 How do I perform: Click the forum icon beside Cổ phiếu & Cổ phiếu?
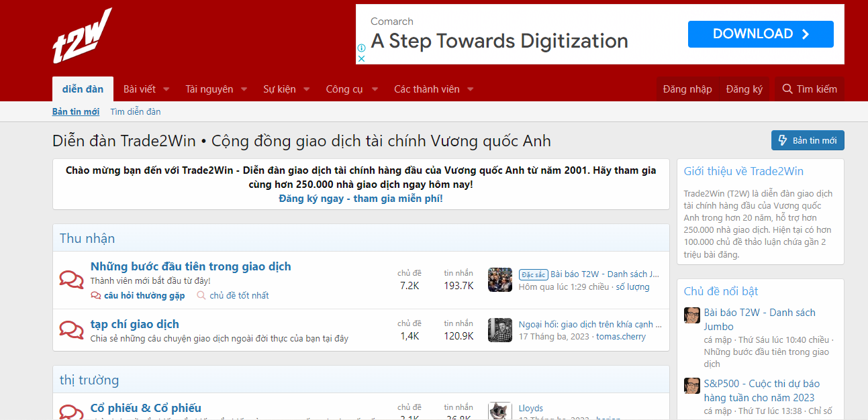coord(71,411)
